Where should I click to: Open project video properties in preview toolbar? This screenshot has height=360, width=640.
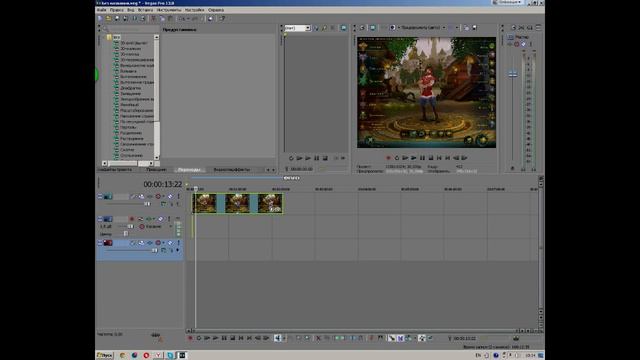[x=362, y=28]
